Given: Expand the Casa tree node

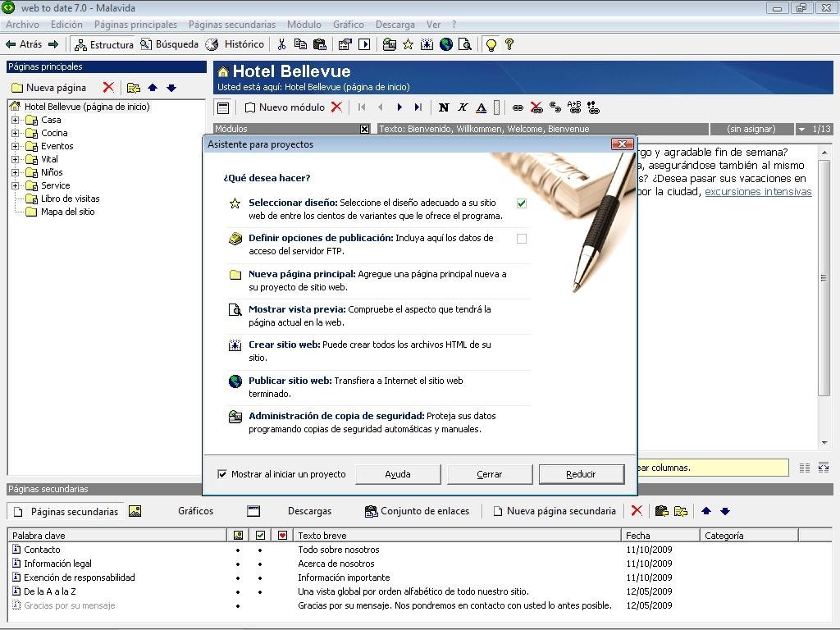Looking at the screenshot, I should (15, 120).
